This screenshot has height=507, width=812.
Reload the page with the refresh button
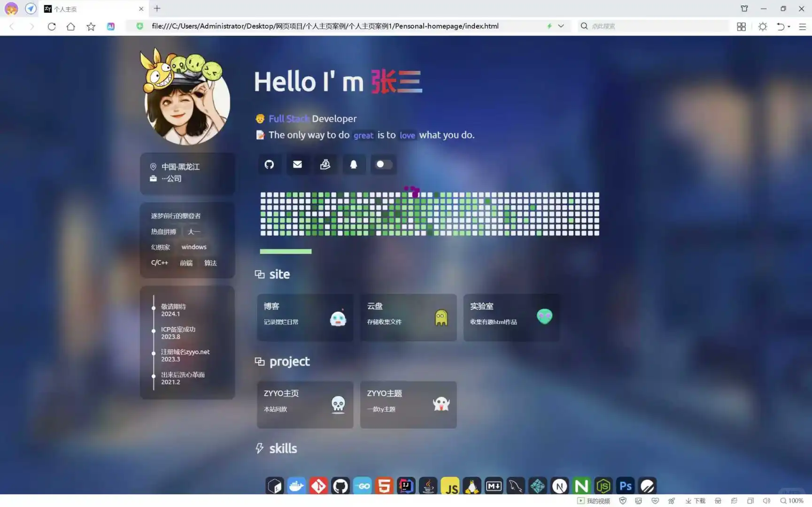click(52, 26)
